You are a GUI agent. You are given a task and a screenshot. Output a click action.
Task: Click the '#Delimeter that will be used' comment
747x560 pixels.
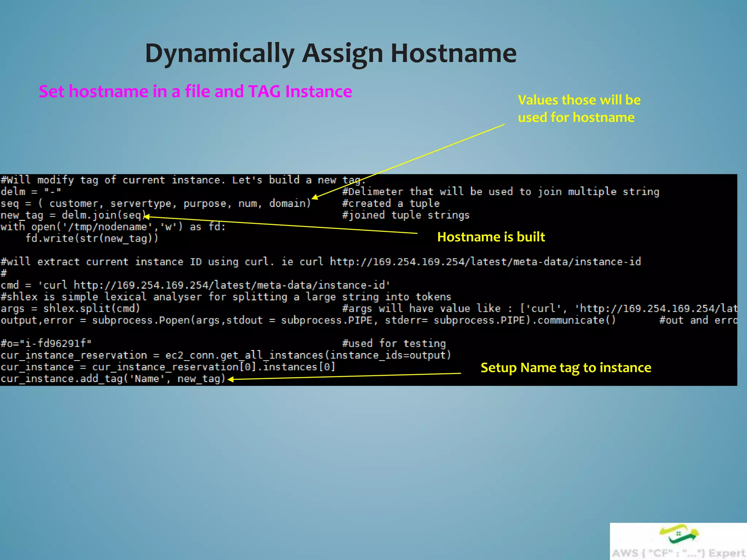[x=500, y=192]
